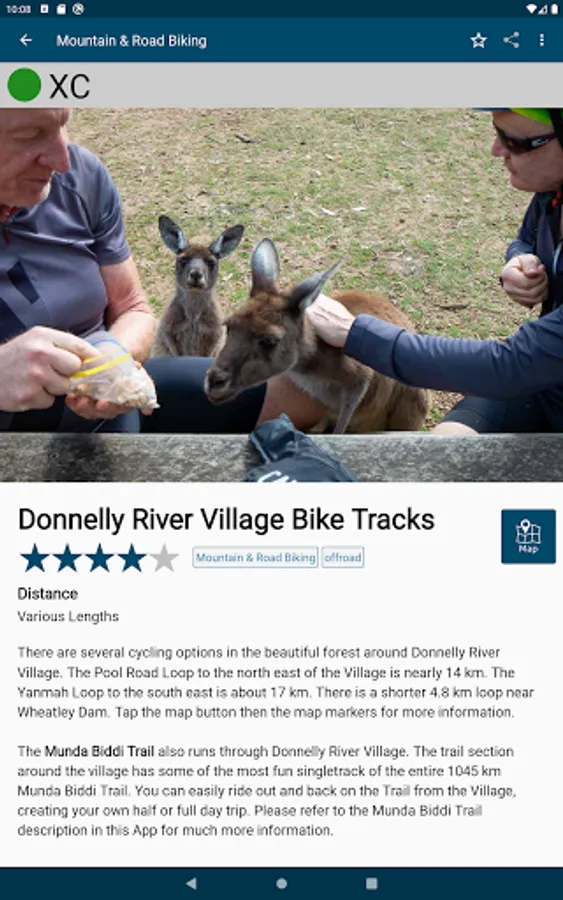
Task: Tap the XC trail type label
Action: (x=69, y=87)
